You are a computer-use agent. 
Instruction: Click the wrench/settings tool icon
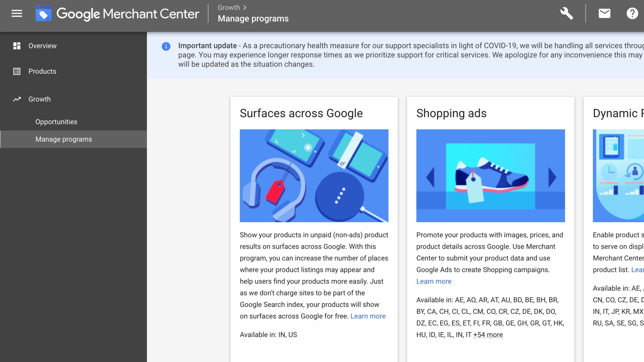pos(567,13)
